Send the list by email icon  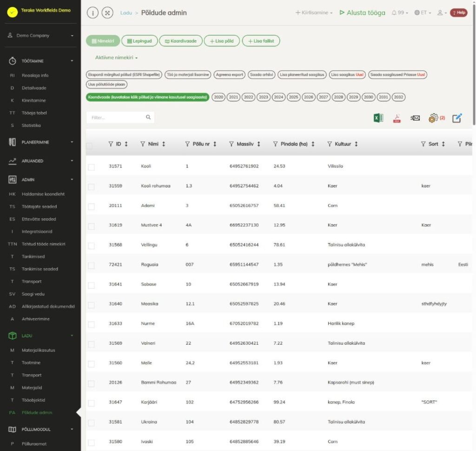(415, 118)
